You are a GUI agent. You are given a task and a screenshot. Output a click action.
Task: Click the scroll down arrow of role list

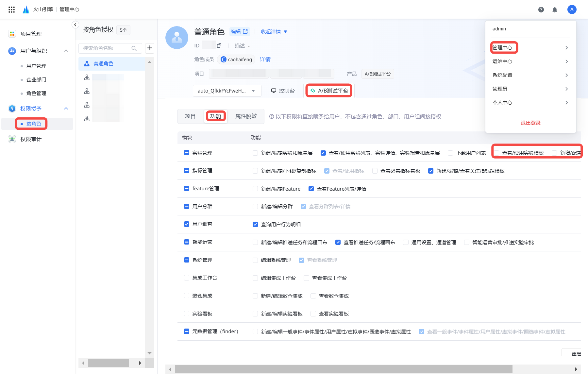tap(149, 353)
